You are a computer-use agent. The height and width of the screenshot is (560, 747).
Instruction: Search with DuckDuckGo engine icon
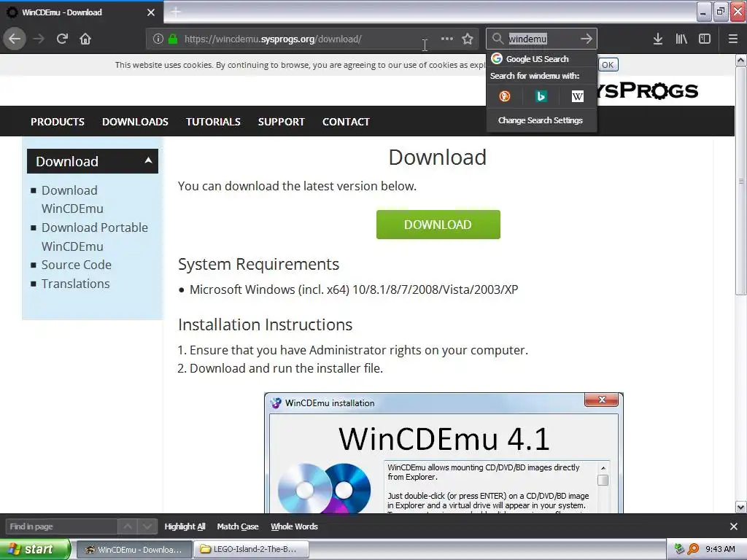[x=505, y=96]
